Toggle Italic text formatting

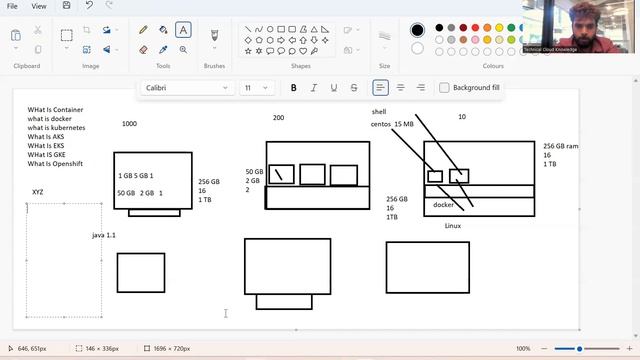[x=313, y=88]
